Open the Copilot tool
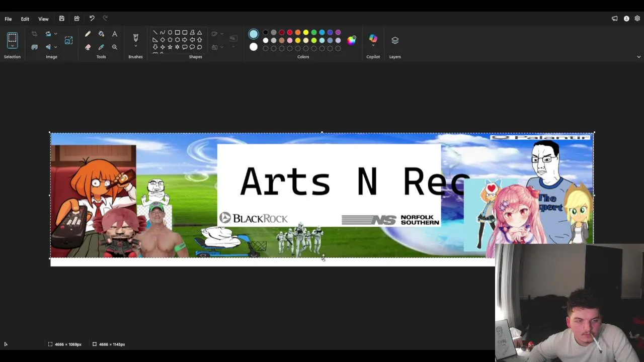644x362 pixels. (x=373, y=39)
